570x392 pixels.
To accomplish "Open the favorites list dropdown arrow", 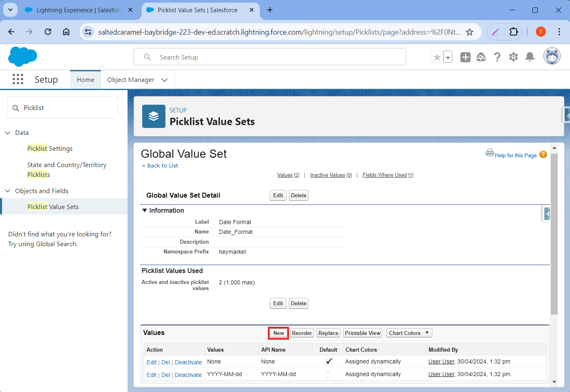I will 448,57.
